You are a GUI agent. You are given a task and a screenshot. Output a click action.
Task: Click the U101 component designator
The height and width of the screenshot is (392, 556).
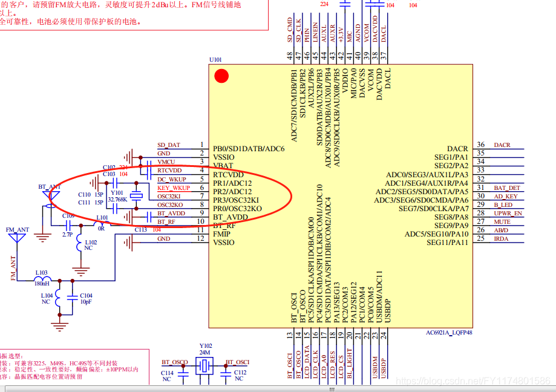215,59
